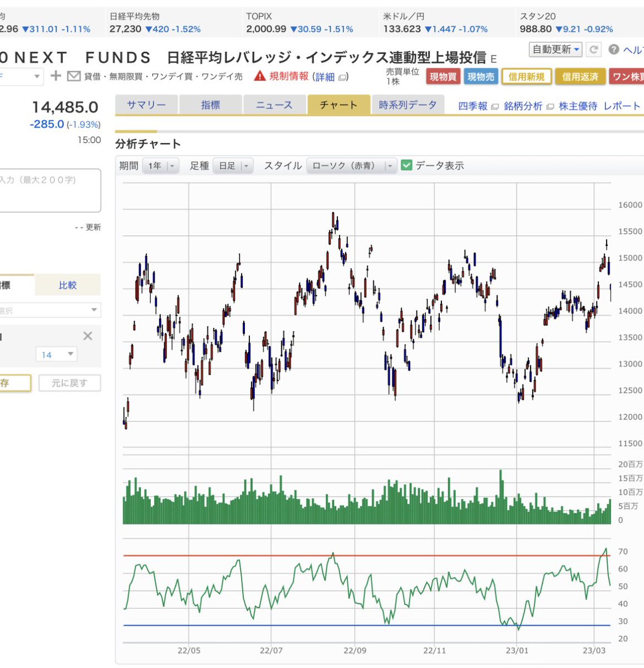Open the スタイル ローソク dropdown

point(351,166)
